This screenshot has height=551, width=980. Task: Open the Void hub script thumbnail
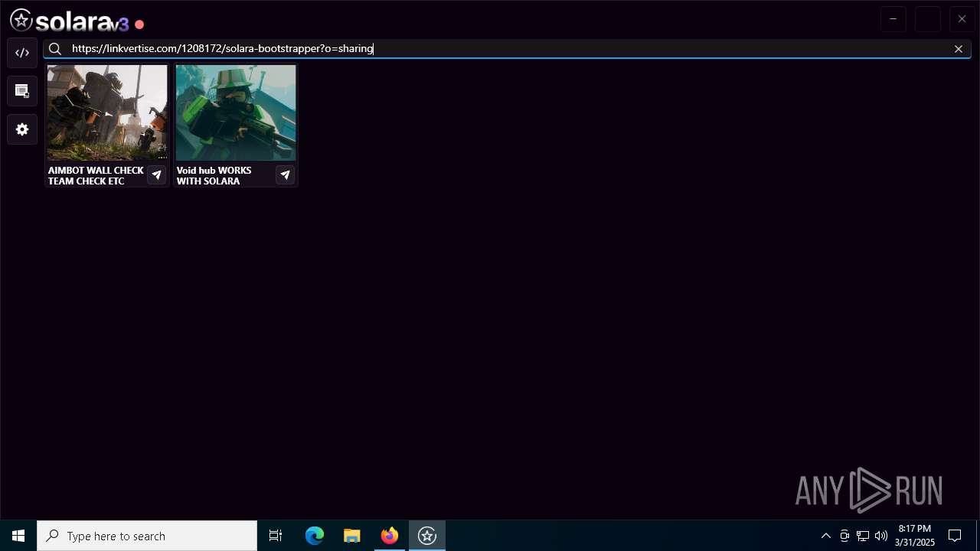[236, 112]
